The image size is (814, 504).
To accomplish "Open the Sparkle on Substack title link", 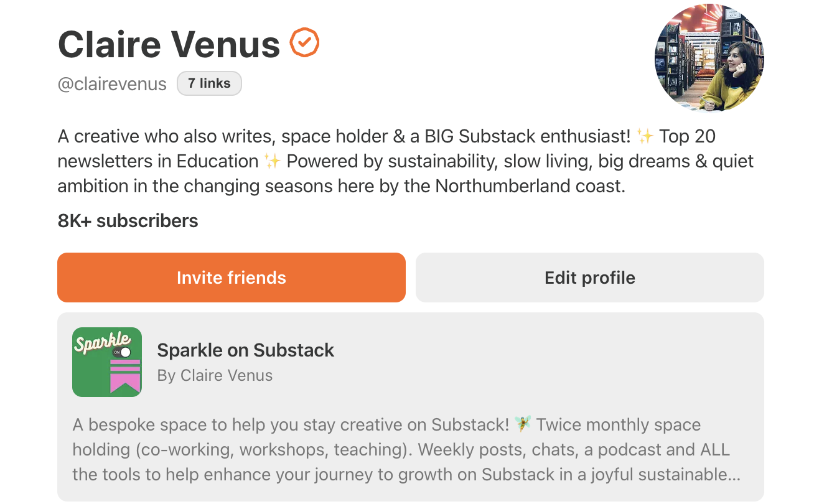I will 245,350.
